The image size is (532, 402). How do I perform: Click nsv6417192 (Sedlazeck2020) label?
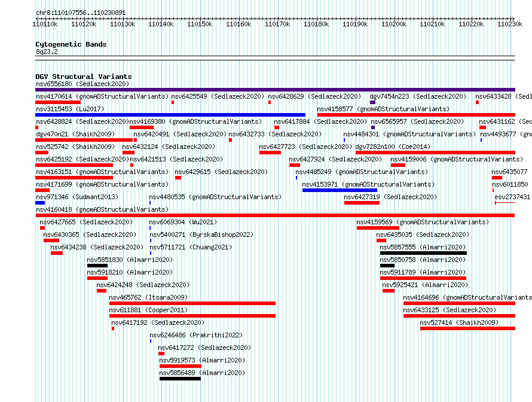click(158, 322)
